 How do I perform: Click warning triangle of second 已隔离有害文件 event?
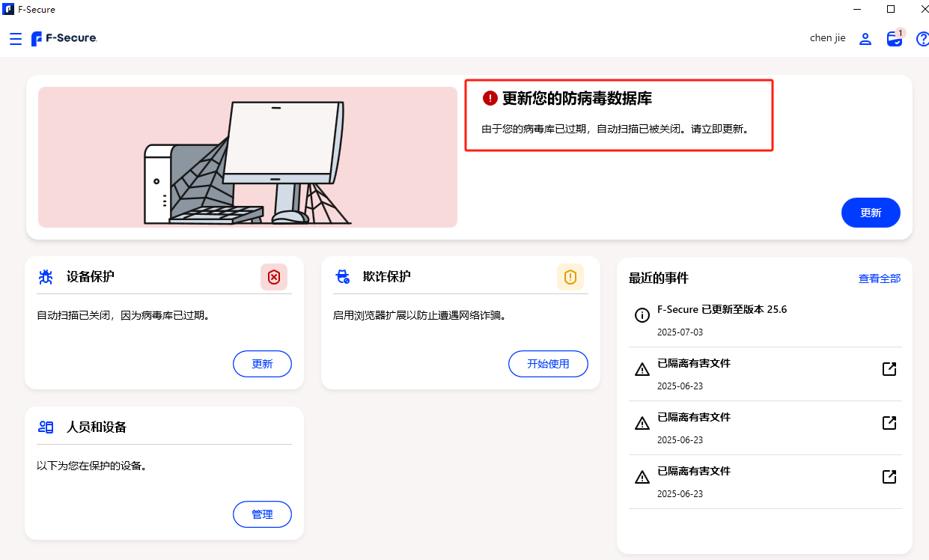click(642, 423)
